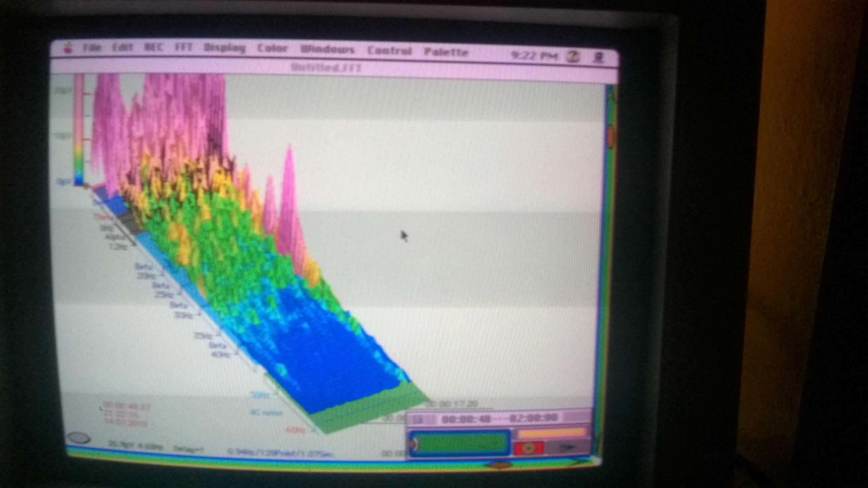
Task: Click the horizontal scrollbar thumb at bottom
Action: click(x=500, y=466)
